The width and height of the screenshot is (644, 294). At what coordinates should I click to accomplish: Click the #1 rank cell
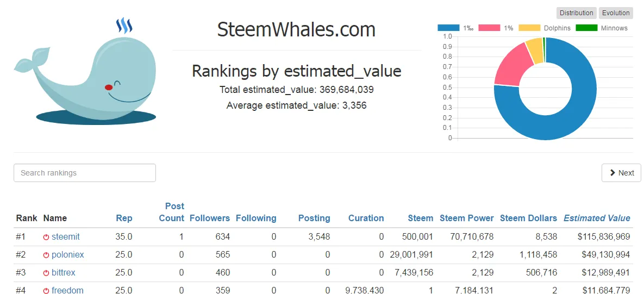pos(21,237)
